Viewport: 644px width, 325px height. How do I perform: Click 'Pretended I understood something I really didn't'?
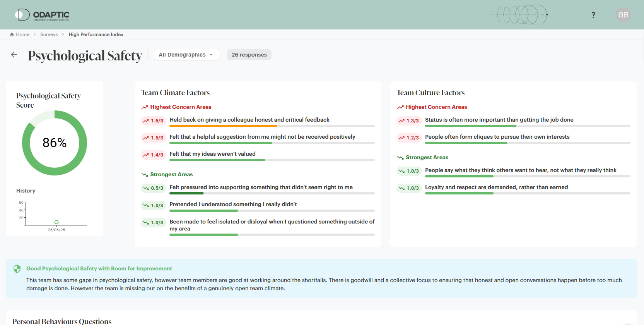click(233, 204)
